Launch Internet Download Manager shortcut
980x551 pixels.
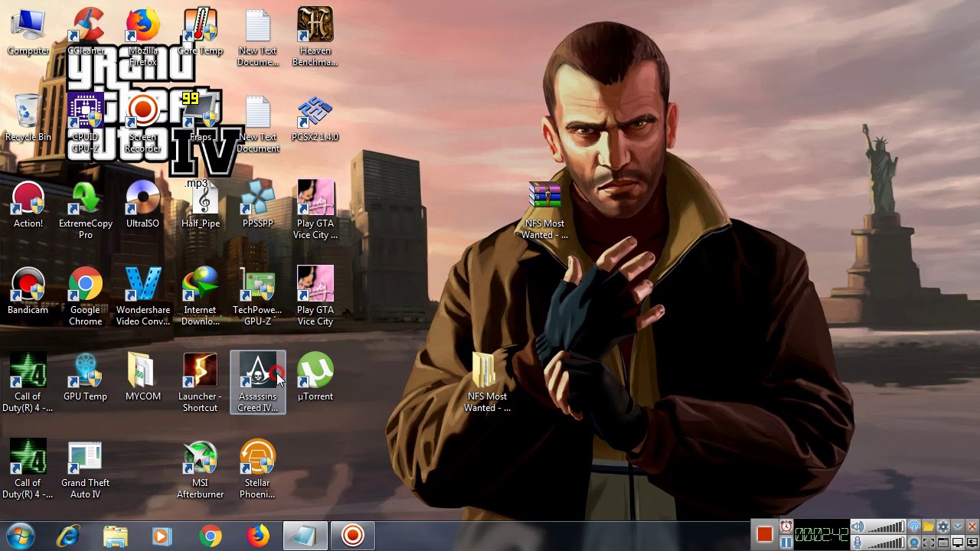tap(201, 297)
